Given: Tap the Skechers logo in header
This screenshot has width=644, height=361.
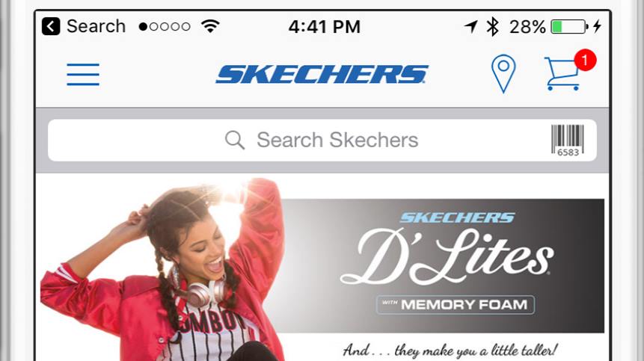Looking at the screenshot, I should point(322,74).
